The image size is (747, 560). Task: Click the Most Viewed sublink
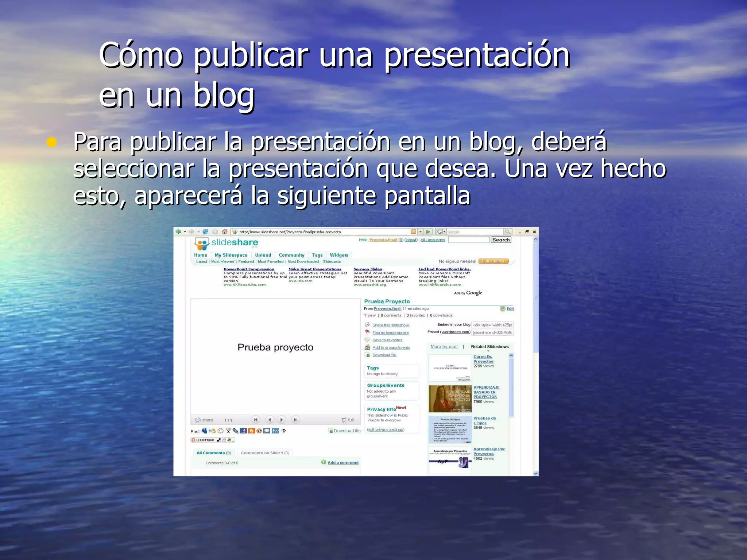point(222,261)
